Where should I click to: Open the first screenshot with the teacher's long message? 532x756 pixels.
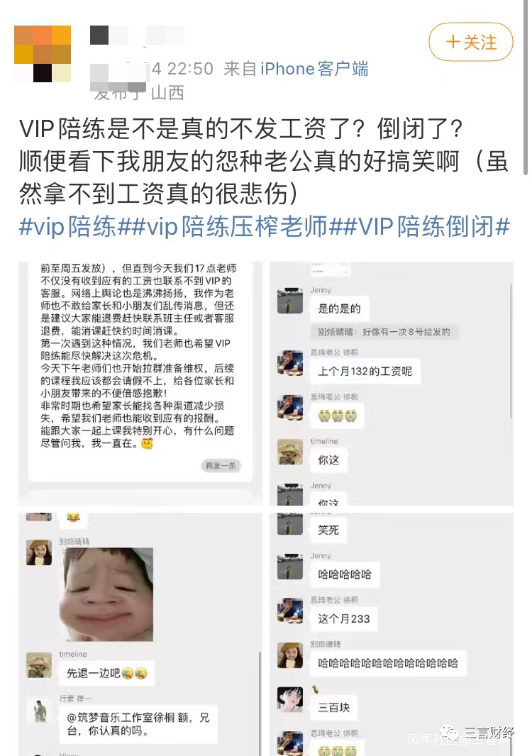coord(140,383)
